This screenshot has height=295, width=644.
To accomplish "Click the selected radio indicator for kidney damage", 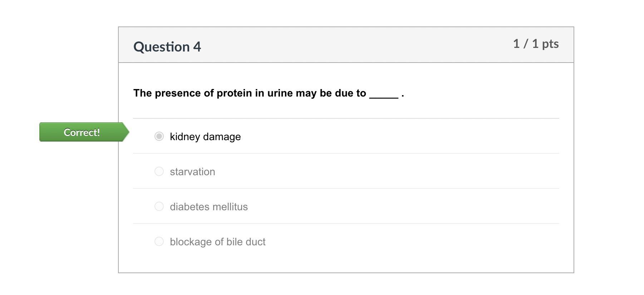I will click(x=159, y=136).
